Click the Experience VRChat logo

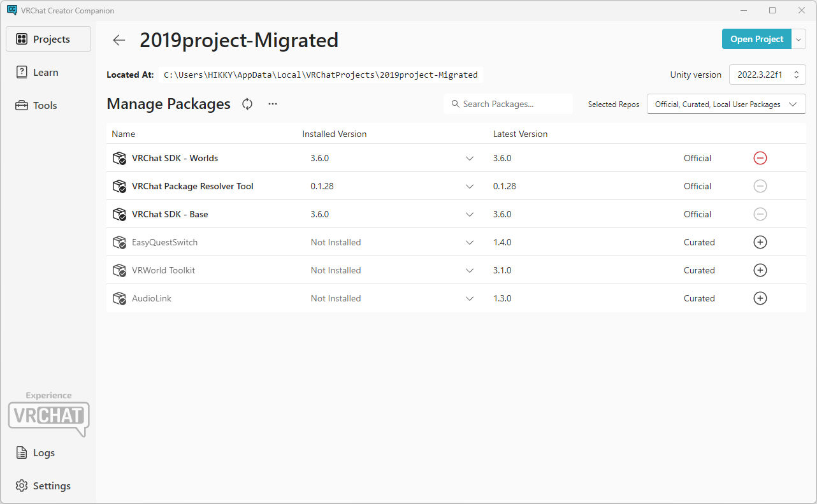(48, 414)
